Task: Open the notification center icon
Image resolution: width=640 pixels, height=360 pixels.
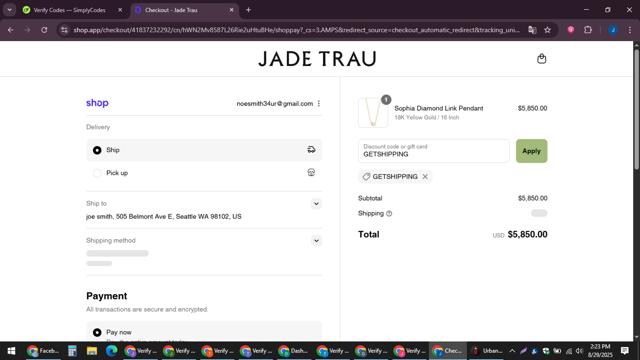Action: point(624,351)
